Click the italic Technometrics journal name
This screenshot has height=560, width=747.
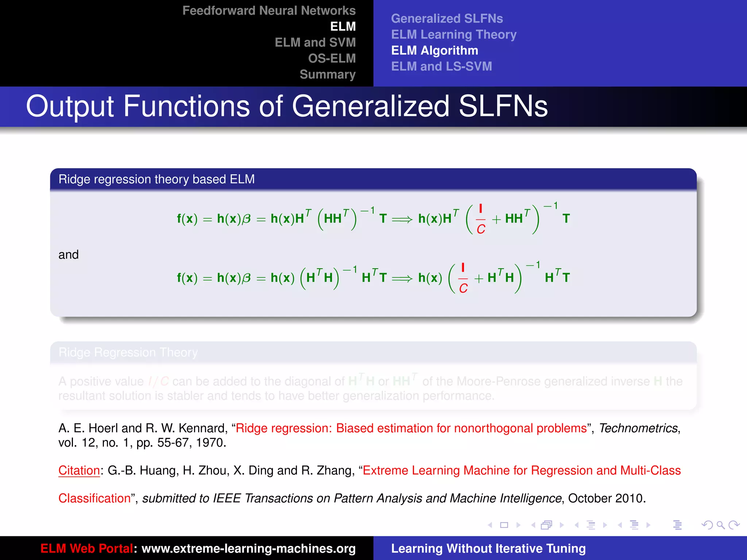638,428
